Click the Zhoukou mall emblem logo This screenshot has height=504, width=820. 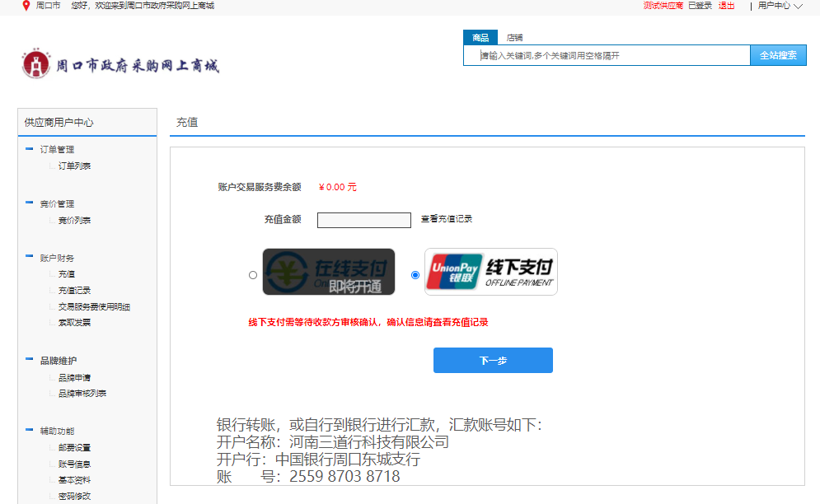click(35, 63)
